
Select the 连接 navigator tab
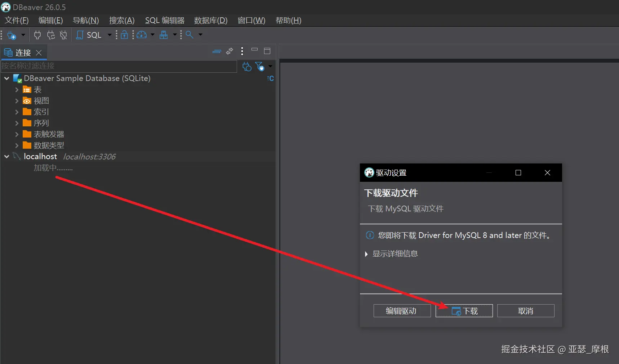[x=23, y=53]
